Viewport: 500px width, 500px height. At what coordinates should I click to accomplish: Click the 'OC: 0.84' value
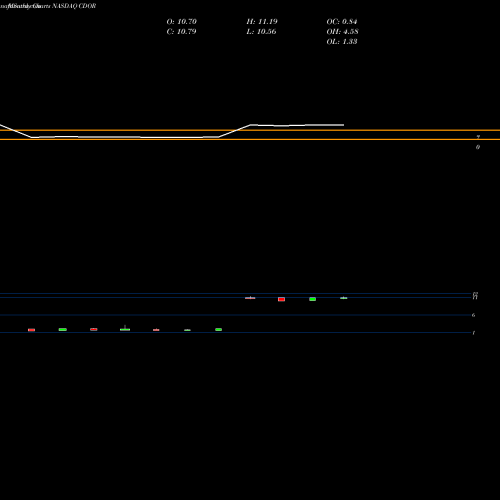(x=342, y=21)
